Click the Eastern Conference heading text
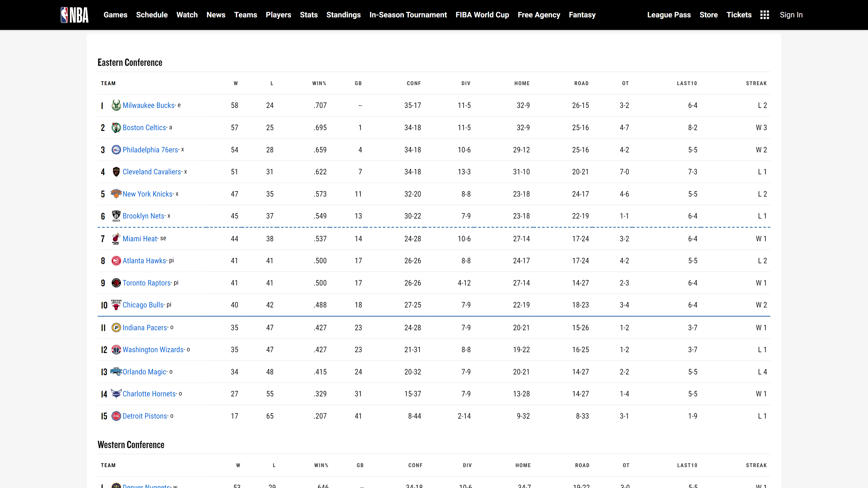Image resolution: width=868 pixels, height=488 pixels. click(130, 62)
